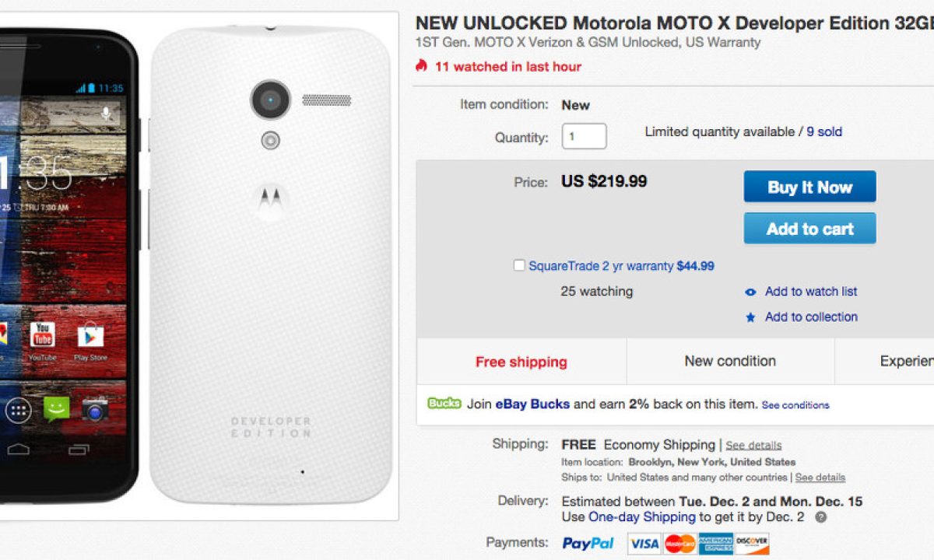Open See conditions for eBay Bucks
The width and height of the screenshot is (934, 560).
pyautogui.click(x=795, y=405)
